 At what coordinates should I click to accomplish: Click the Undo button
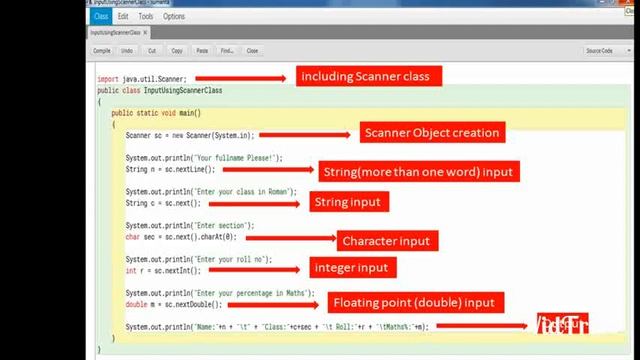tap(127, 51)
